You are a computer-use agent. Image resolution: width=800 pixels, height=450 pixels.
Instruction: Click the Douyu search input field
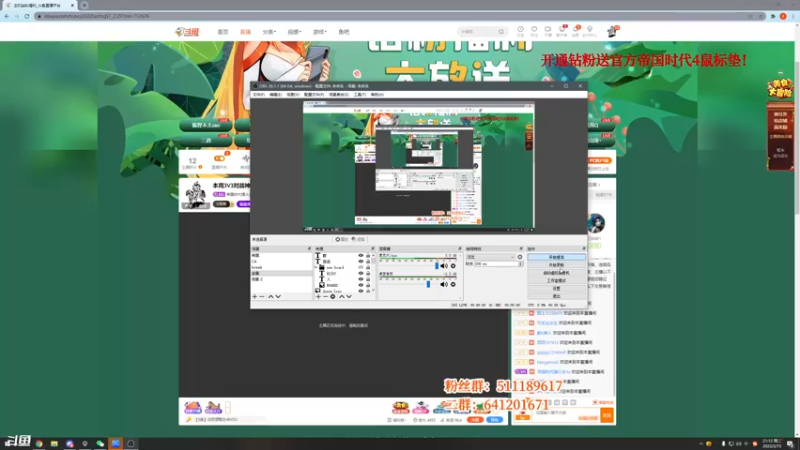pyautogui.click(x=478, y=32)
